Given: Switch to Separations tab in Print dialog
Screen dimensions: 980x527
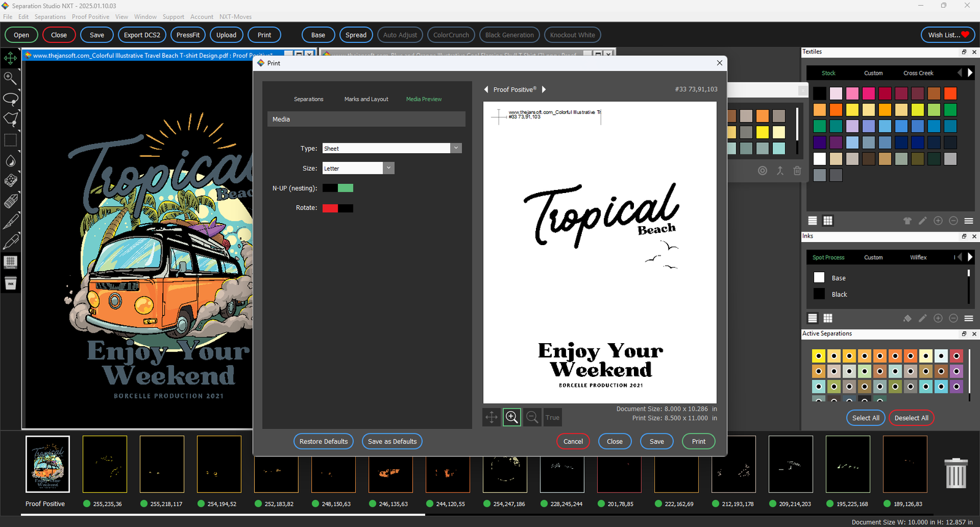Looking at the screenshot, I should (309, 99).
